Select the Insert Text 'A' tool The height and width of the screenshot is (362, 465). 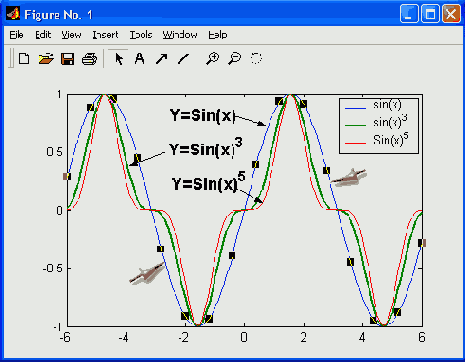(140, 59)
